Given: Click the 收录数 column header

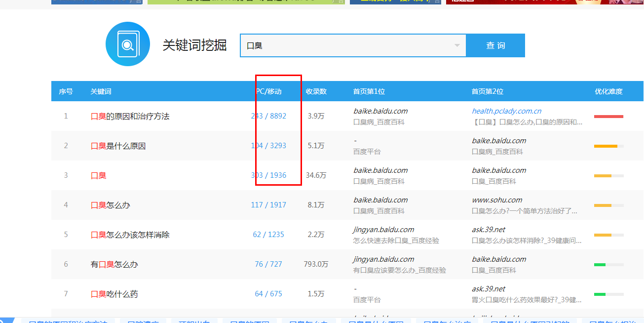Looking at the screenshot, I should 316,91.
